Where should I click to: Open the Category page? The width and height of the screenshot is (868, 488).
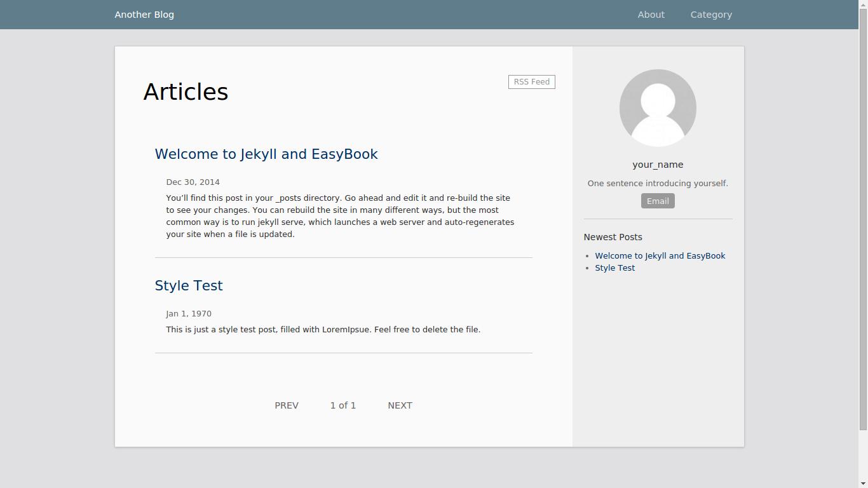(x=711, y=14)
